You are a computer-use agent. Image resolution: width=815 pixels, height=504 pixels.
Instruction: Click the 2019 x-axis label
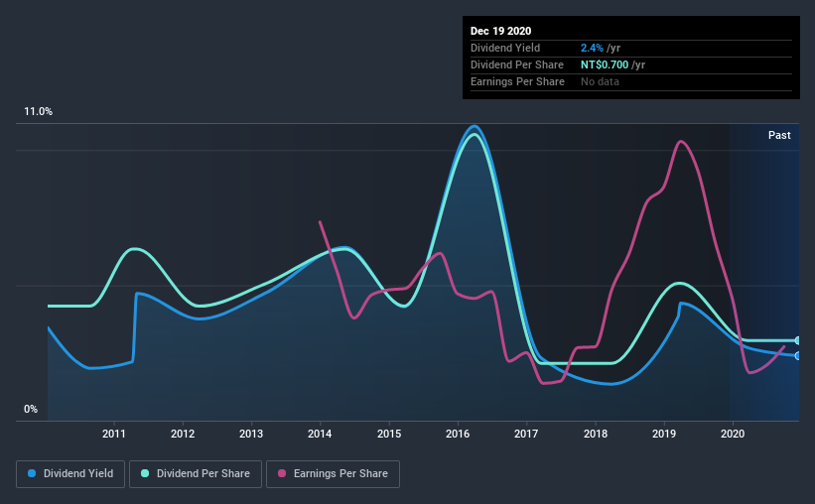pos(664,434)
